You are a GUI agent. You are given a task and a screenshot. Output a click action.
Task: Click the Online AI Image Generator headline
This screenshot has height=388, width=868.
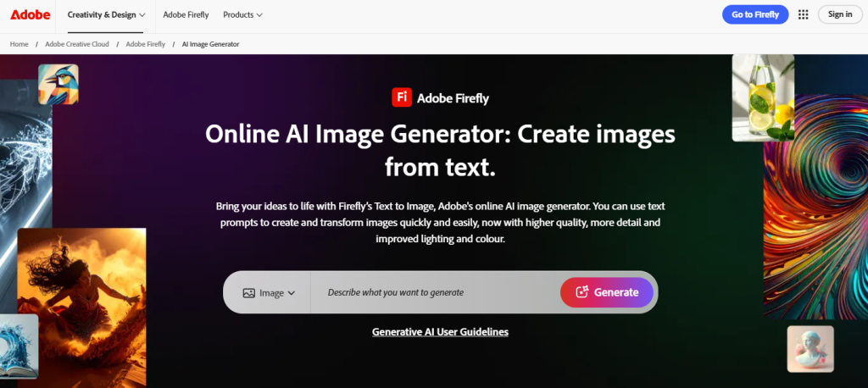[440, 151]
